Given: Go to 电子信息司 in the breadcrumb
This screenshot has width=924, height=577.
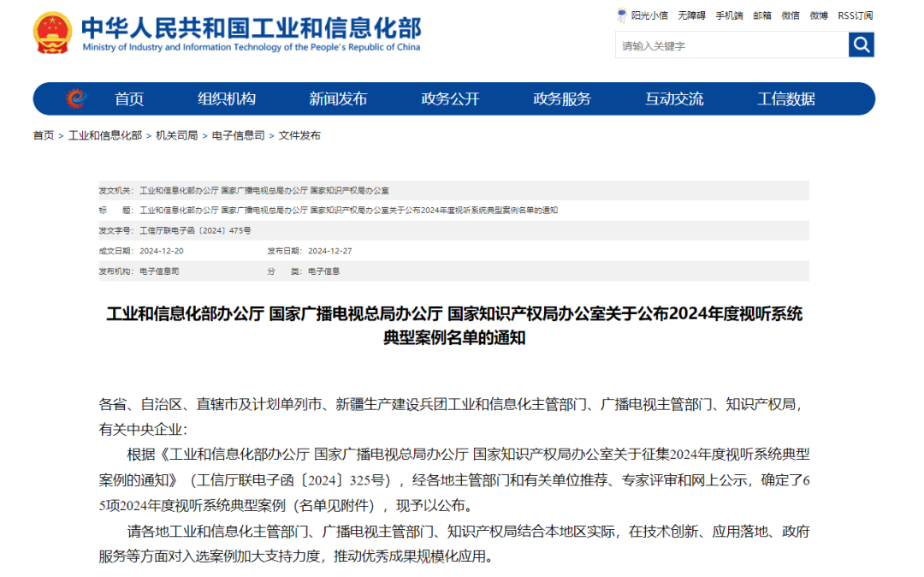Looking at the screenshot, I should (x=238, y=135).
